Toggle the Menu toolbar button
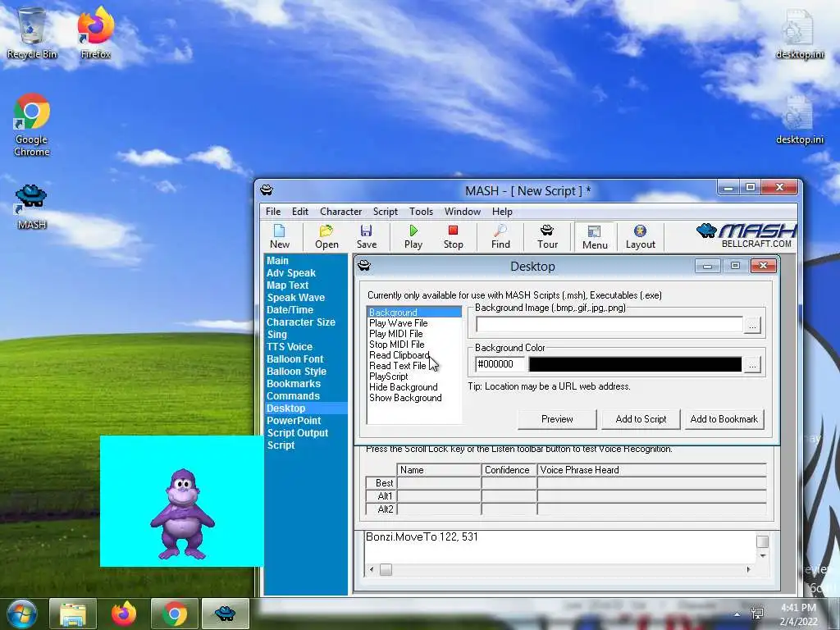 (x=595, y=237)
